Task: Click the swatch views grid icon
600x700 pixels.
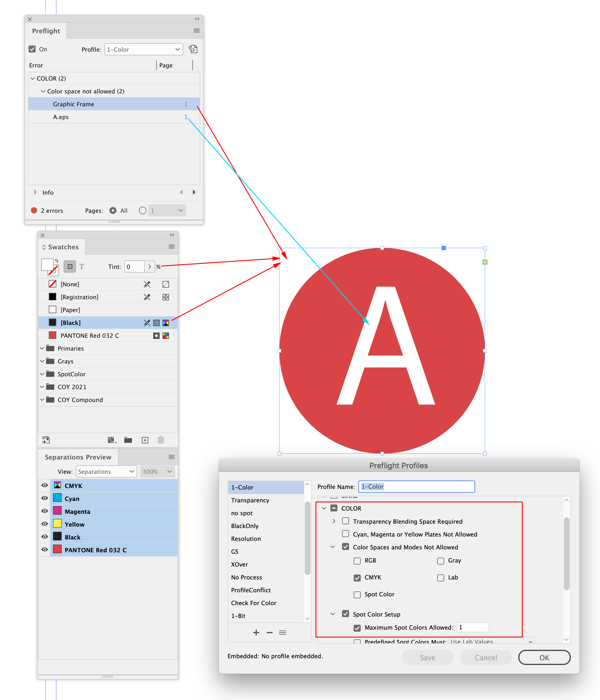Action: 111,440
